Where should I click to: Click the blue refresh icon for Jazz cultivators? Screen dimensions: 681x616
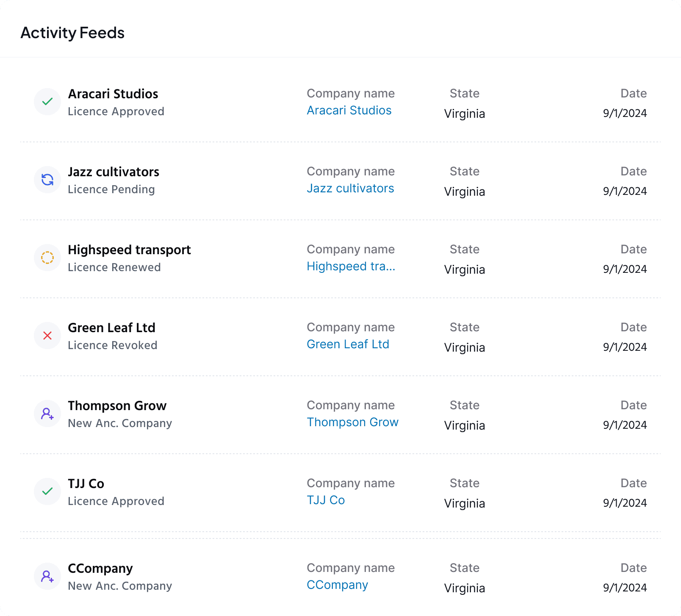47,180
